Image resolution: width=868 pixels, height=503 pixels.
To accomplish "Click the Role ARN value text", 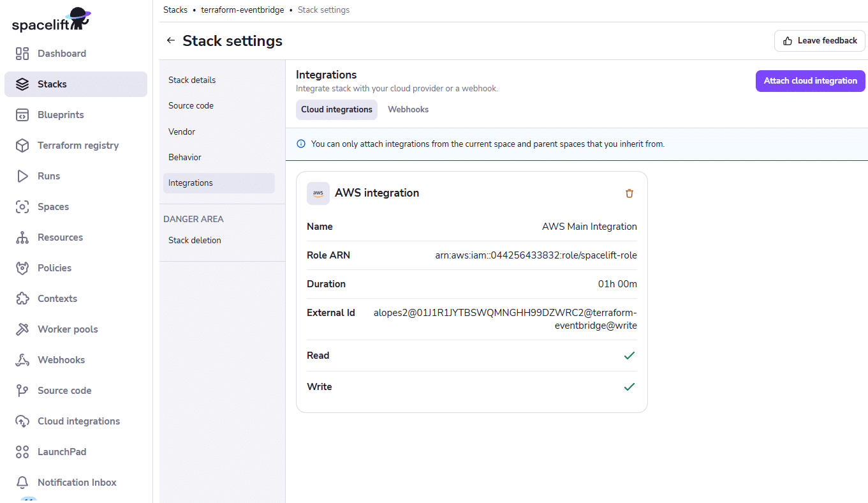I will click(x=536, y=255).
